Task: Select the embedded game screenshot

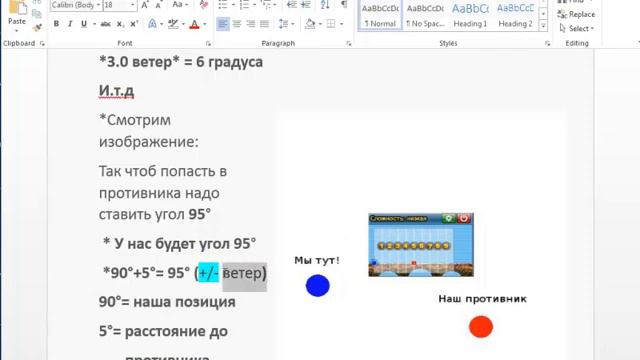Action: (x=421, y=244)
